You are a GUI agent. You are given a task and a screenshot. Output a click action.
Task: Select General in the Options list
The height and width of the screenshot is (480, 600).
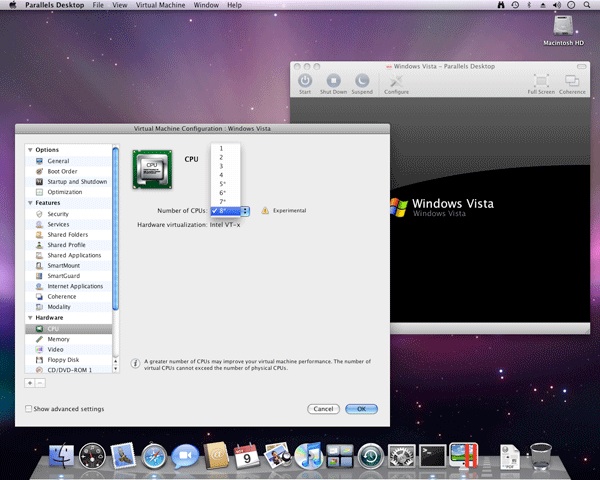point(68,161)
